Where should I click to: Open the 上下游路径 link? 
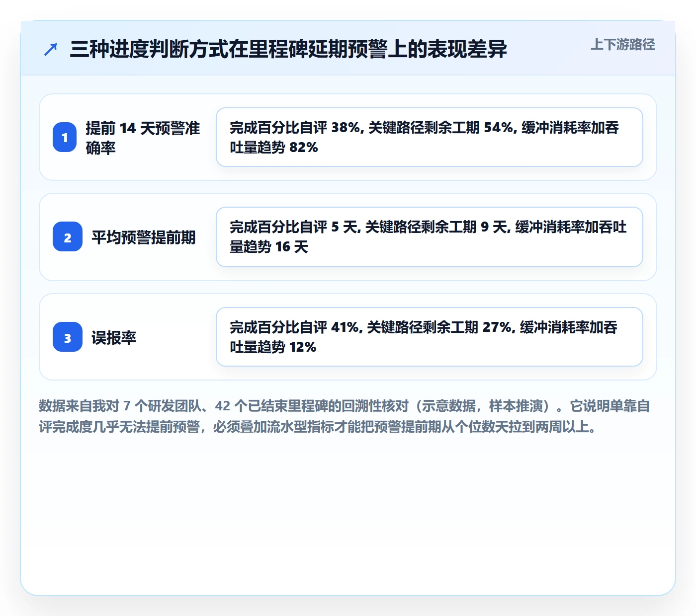pyautogui.click(x=623, y=45)
